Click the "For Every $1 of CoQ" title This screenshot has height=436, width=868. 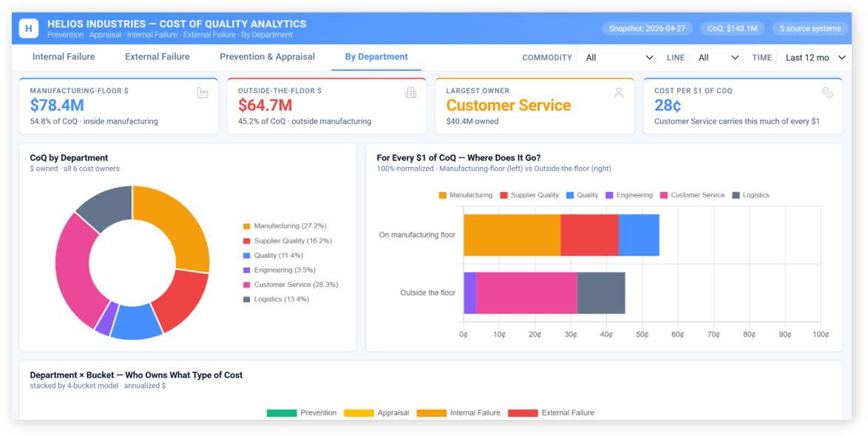tap(459, 157)
